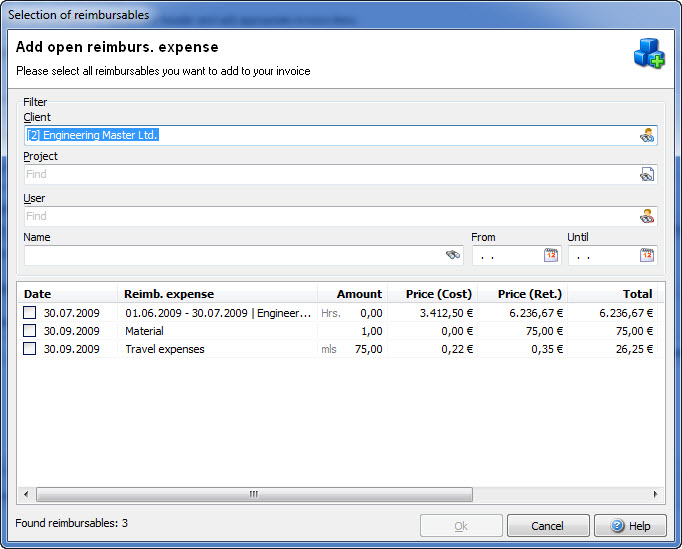Select 'Material' row text
The width and height of the screenshot is (682, 549).
tap(144, 331)
